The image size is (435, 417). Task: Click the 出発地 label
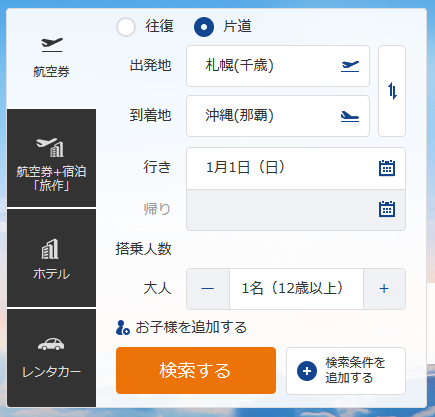(x=150, y=65)
